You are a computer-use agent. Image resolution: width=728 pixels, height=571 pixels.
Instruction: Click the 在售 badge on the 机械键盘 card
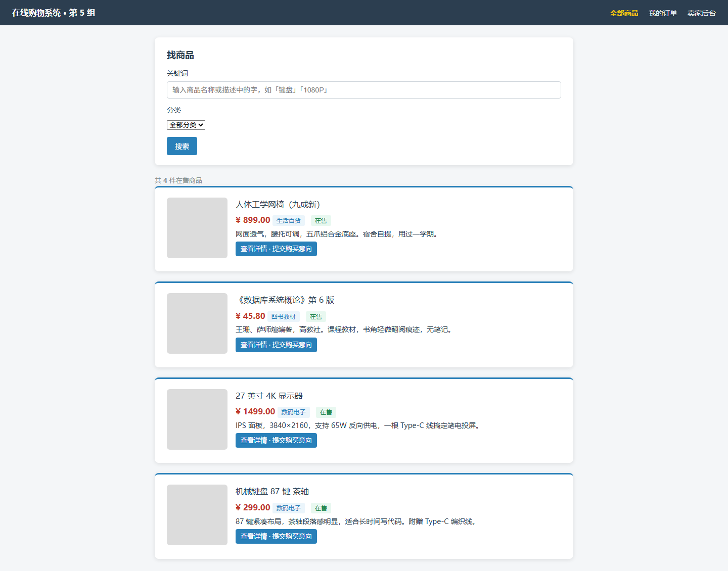tap(321, 508)
